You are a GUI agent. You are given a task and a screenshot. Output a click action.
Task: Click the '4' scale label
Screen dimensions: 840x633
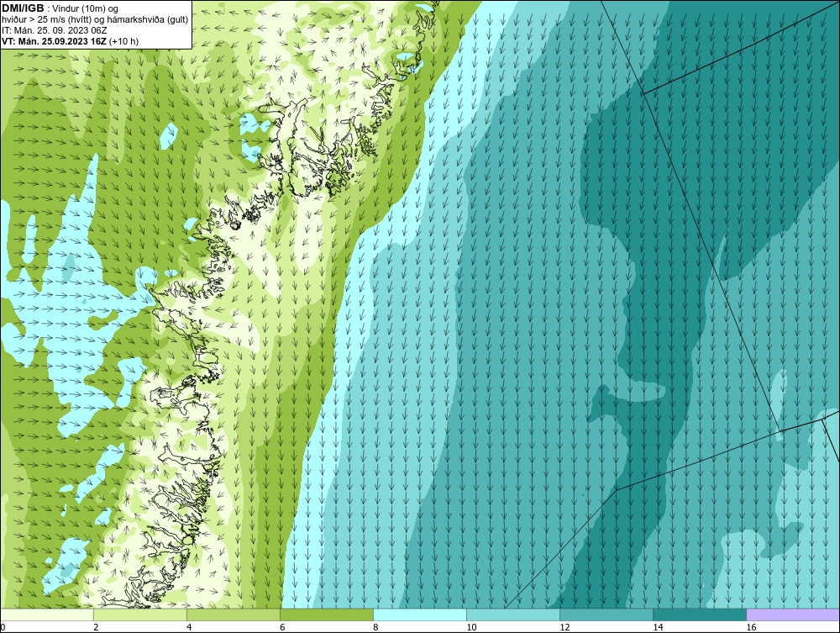click(188, 627)
